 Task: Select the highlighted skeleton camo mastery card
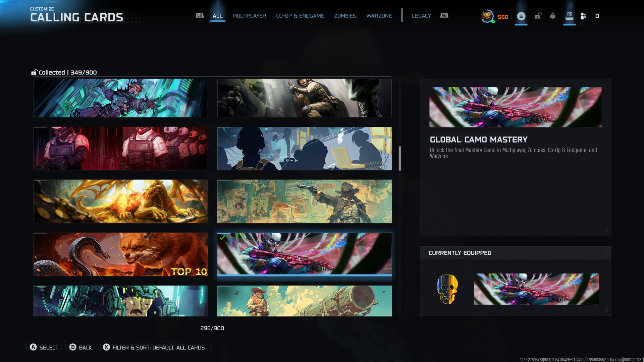tap(305, 254)
